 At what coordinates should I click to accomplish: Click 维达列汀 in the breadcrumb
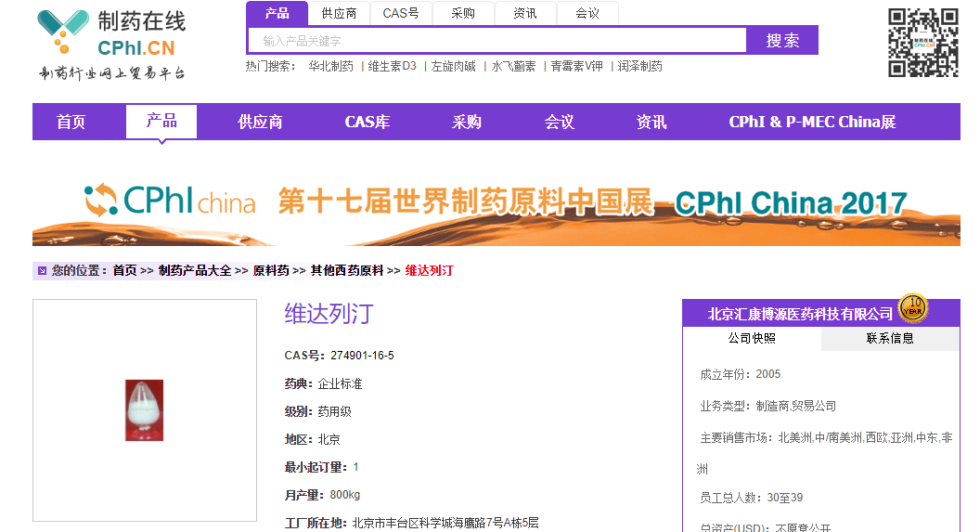pos(430,271)
